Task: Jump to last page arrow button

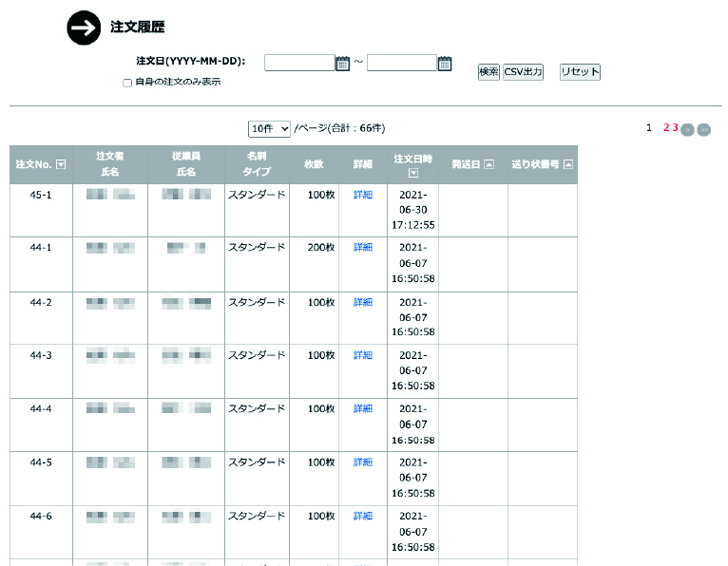Action: 703,128
